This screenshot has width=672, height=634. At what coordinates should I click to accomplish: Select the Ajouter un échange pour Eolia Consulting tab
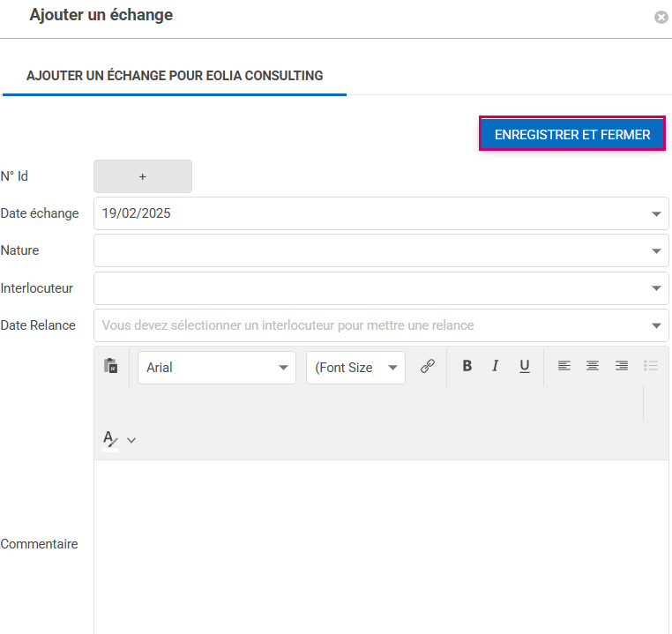[175, 76]
